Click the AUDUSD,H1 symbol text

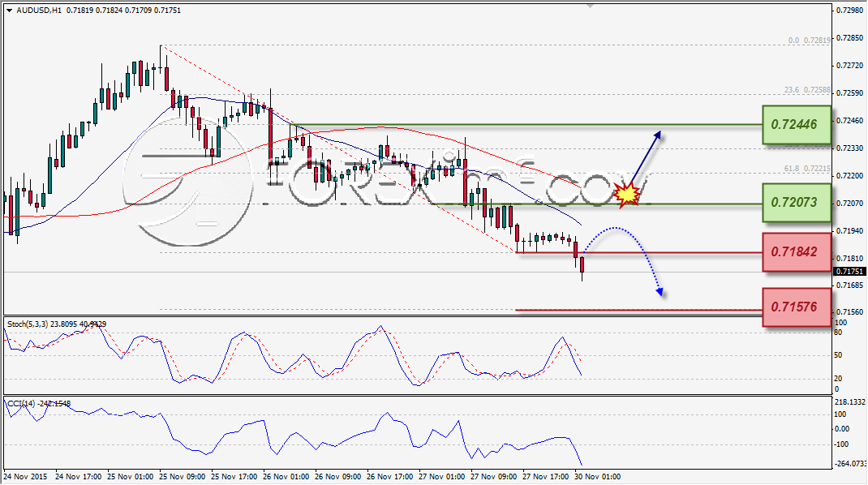(x=39, y=10)
